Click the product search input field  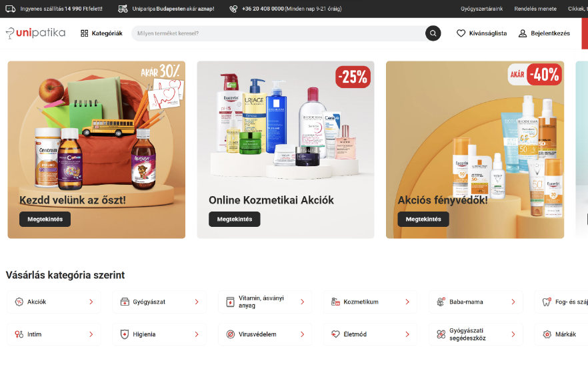tap(278, 33)
